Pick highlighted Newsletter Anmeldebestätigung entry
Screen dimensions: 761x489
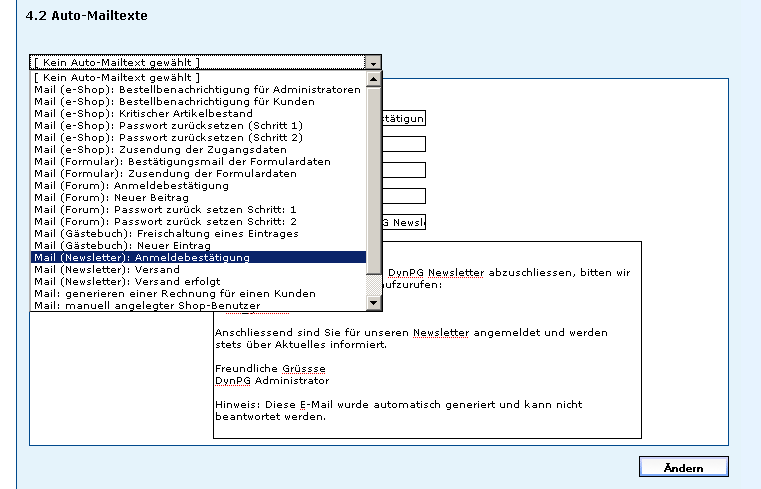click(x=142, y=257)
